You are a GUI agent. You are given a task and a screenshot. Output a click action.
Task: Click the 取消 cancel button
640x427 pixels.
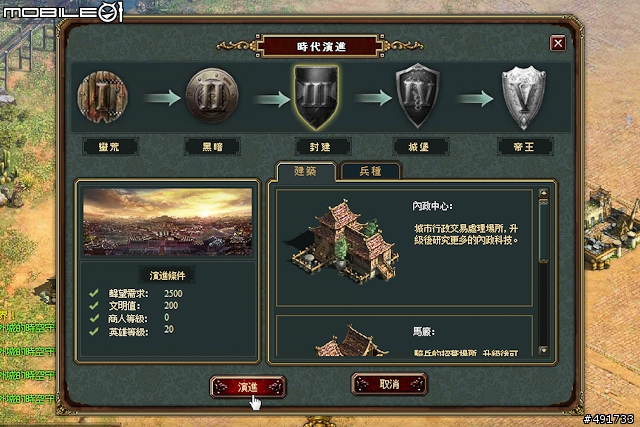(389, 384)
